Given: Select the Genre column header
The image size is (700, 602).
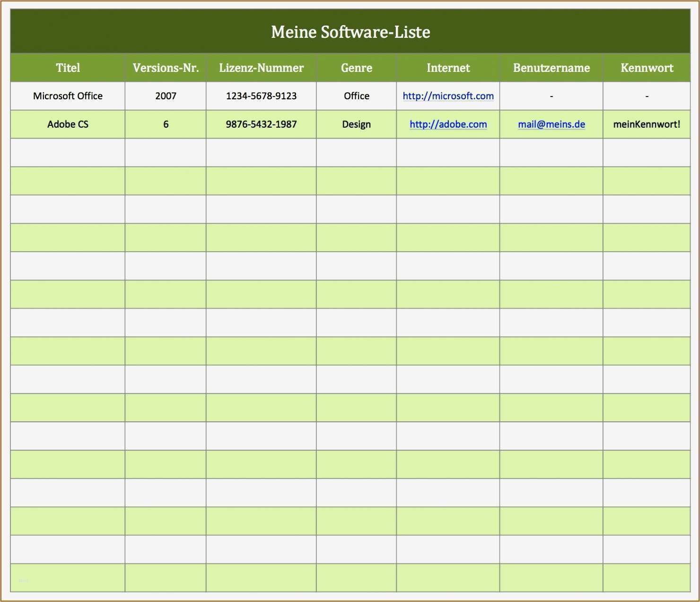Looking at the screenshot, I should (x=356, y=67).
